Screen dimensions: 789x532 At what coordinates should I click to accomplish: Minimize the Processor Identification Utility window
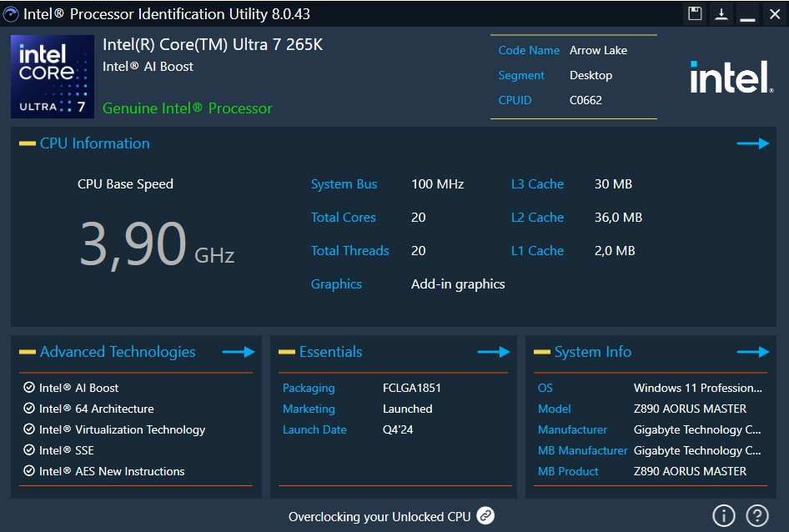coord(747,14)
